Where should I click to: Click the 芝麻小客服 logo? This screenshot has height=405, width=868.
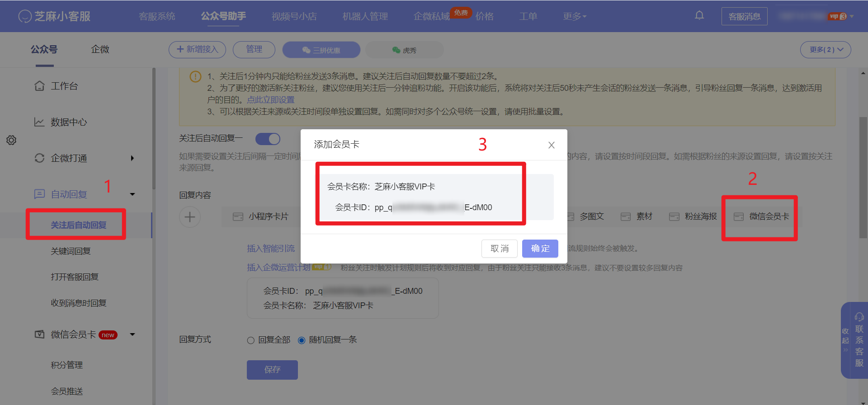(54, 16)
